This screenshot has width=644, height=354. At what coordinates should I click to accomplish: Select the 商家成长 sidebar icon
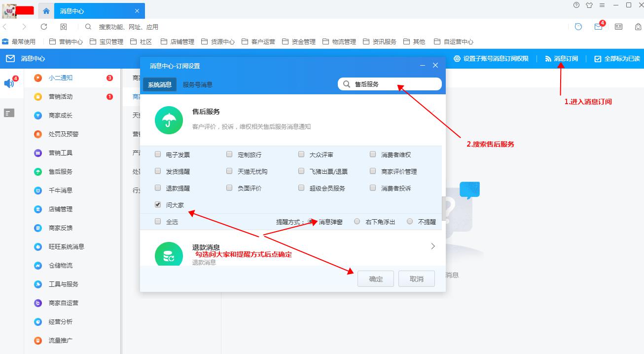click(x=38, y=116)
